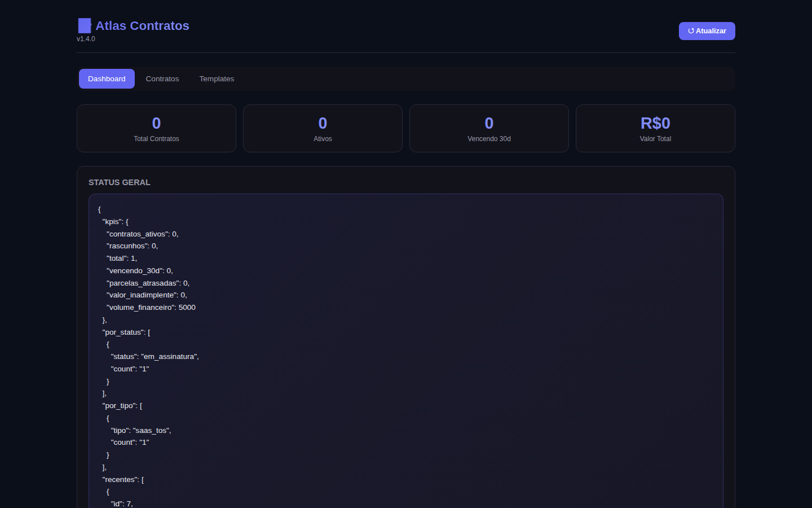Select the Total Contratos KPI card
Screen dimensions: 812x508
[156, 129]
